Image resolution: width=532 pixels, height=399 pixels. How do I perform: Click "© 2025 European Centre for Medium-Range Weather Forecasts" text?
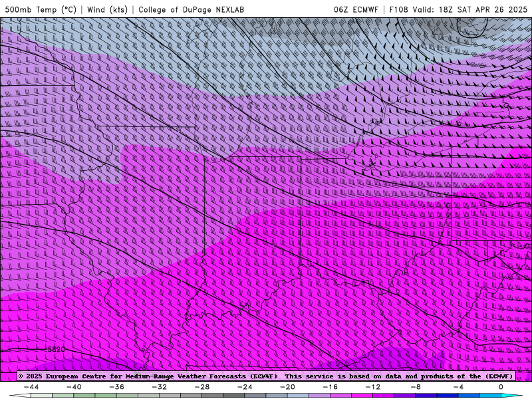(x=134, y=376)
